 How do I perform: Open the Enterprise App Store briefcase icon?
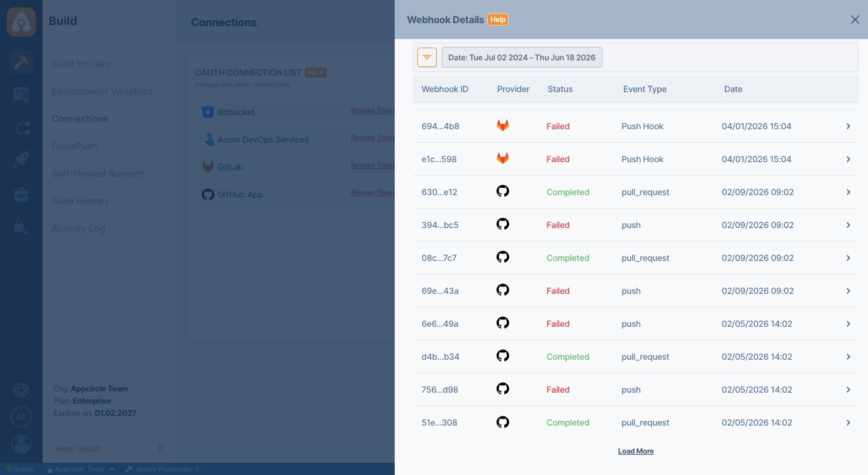[x=21, y=195]
